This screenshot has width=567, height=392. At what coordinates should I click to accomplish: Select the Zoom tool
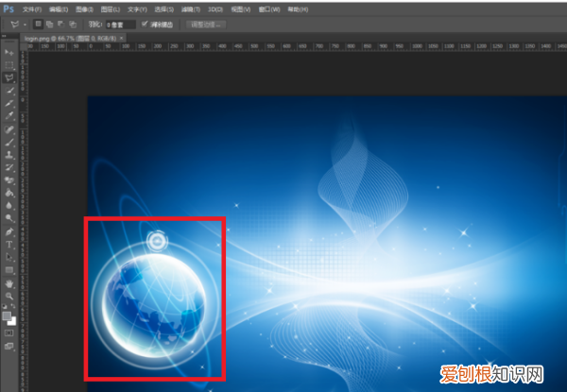tap(9, 295)
